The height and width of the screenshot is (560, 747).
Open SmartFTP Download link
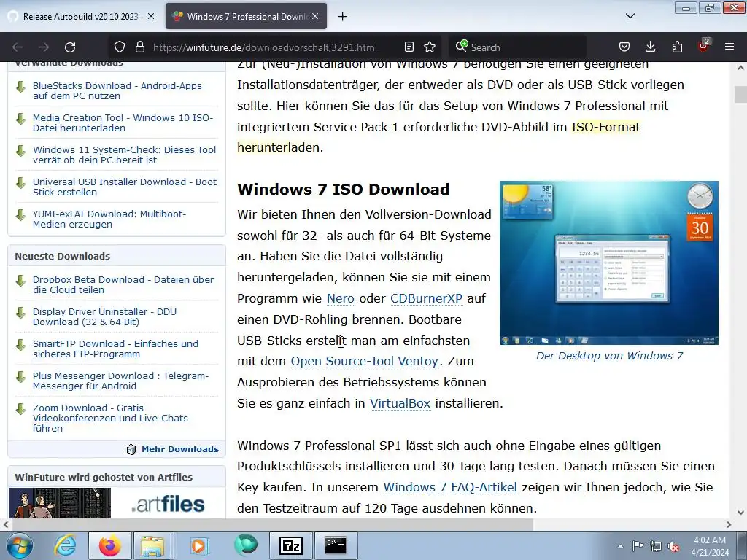[x=116, y=349]
